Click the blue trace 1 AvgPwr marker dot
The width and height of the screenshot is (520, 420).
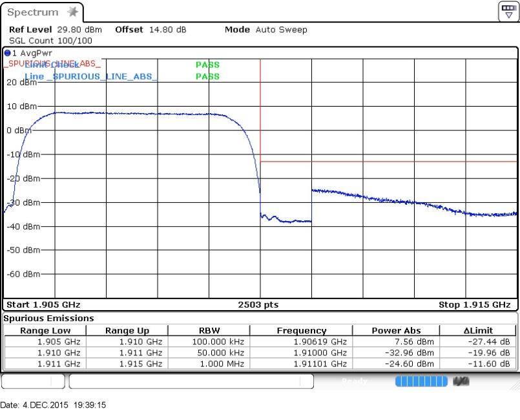pyautogui.click(x=7, y=53)
